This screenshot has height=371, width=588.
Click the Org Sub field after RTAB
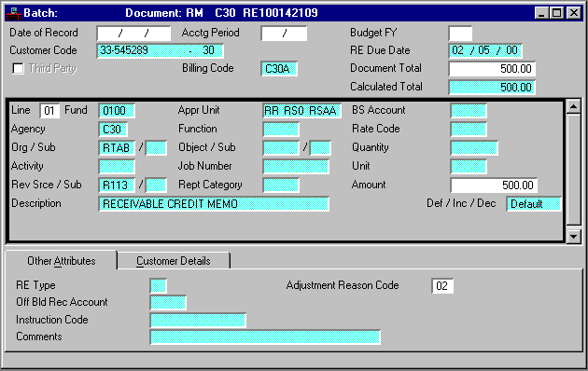click(x=156, y=148)
